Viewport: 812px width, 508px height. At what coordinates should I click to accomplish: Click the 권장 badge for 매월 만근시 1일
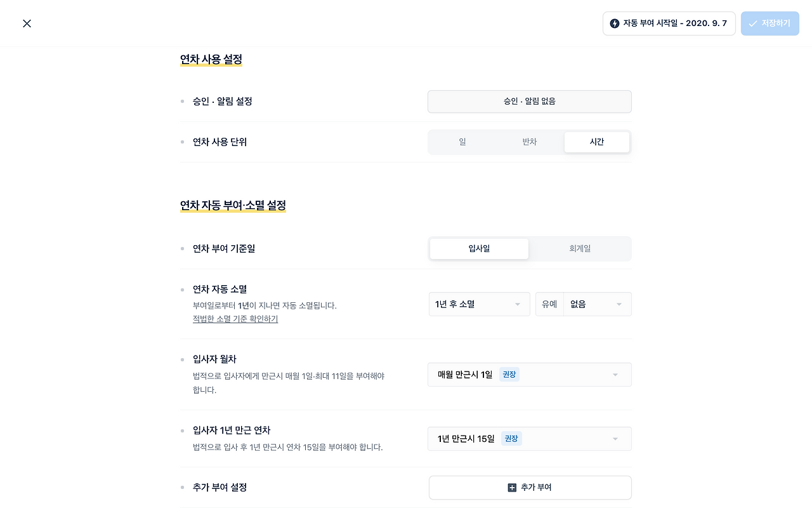pyautogui.click(x=509, y=375)
